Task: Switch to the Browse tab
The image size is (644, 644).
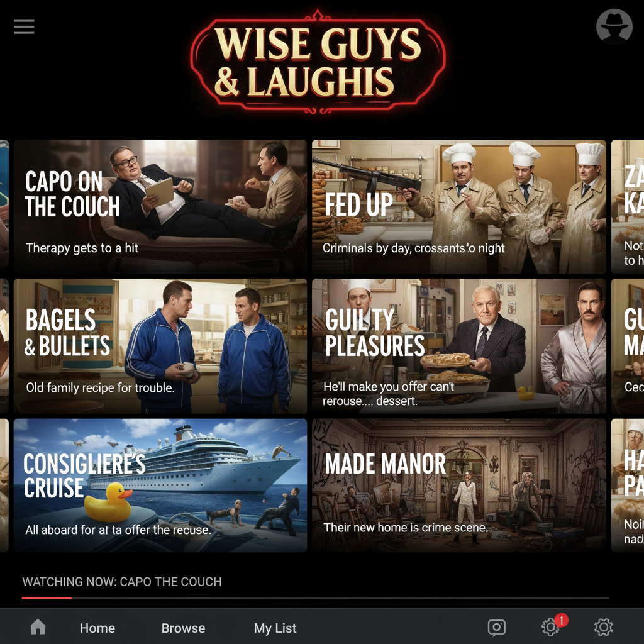Action: pyautogui.click(x=183, y=628)
